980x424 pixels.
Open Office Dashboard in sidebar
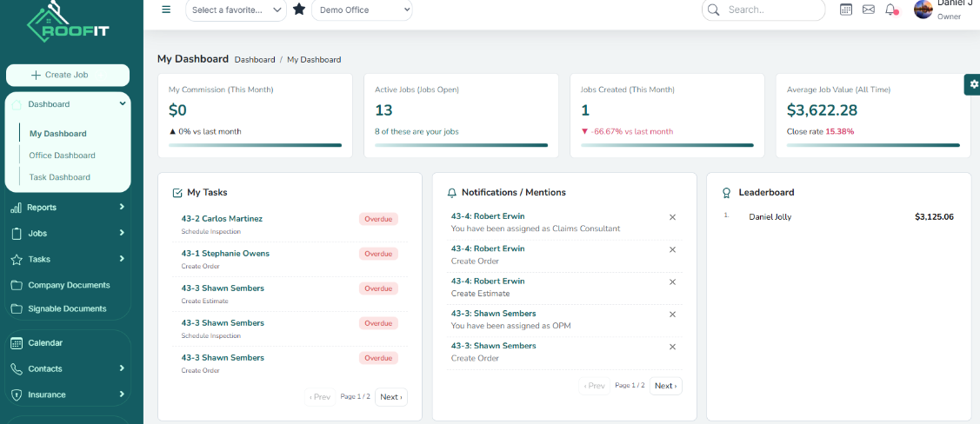coord(63,156)
